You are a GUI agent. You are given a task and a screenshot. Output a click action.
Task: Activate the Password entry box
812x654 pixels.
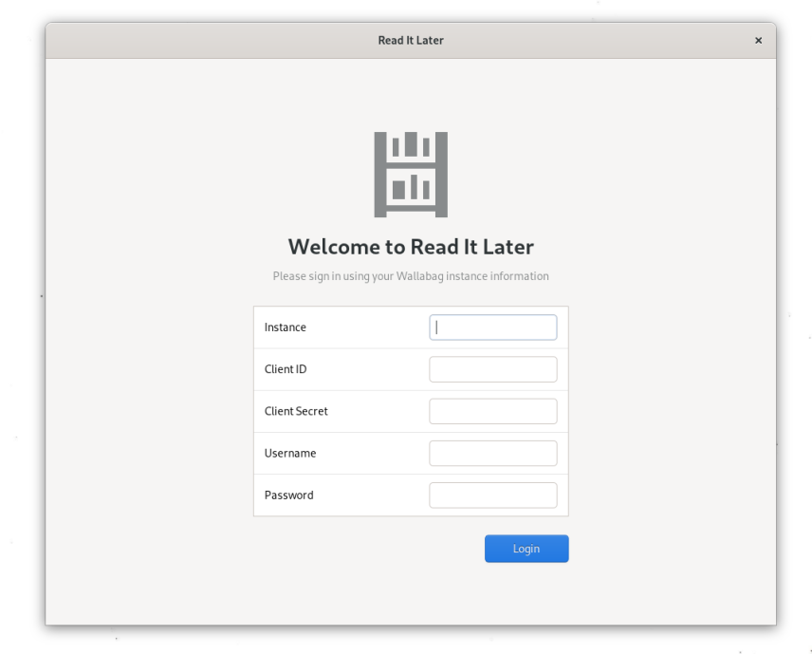pos(493,495)
